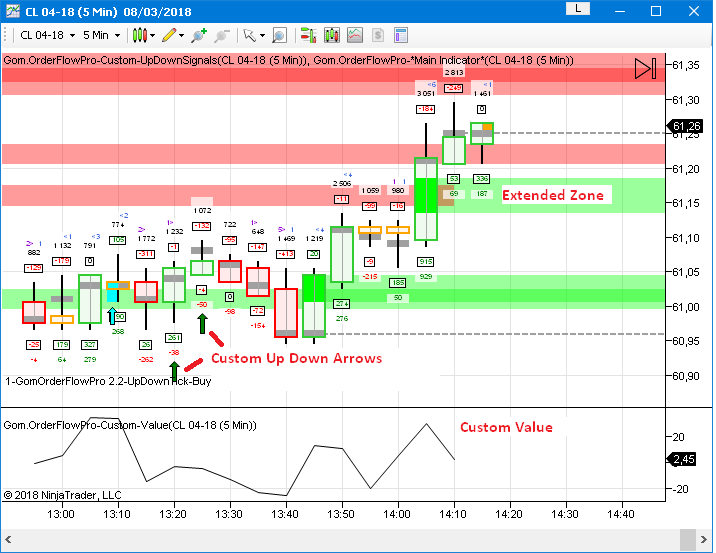The image size is (716, 553).
Task: Click the 14:40 time axis label
Action: tap(621, 514)
